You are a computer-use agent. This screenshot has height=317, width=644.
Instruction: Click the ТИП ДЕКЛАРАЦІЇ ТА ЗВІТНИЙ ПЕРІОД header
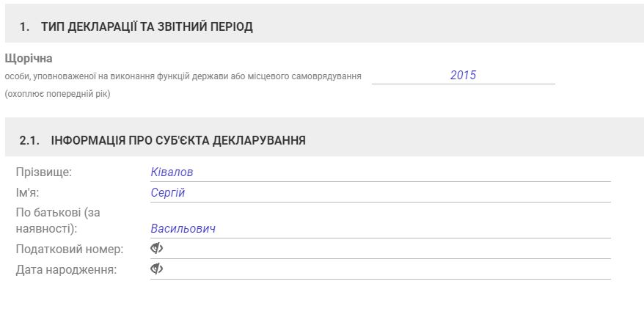(x=147, y=27)
